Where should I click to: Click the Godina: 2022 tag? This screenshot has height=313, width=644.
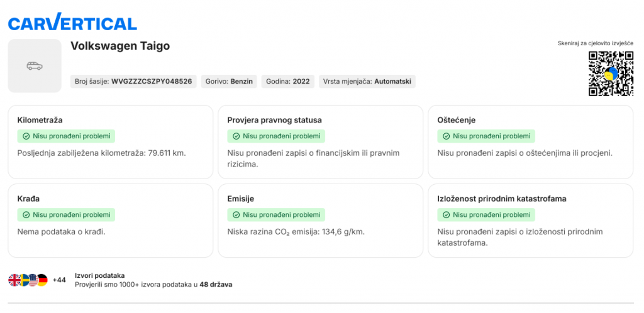tap(288, 82)
